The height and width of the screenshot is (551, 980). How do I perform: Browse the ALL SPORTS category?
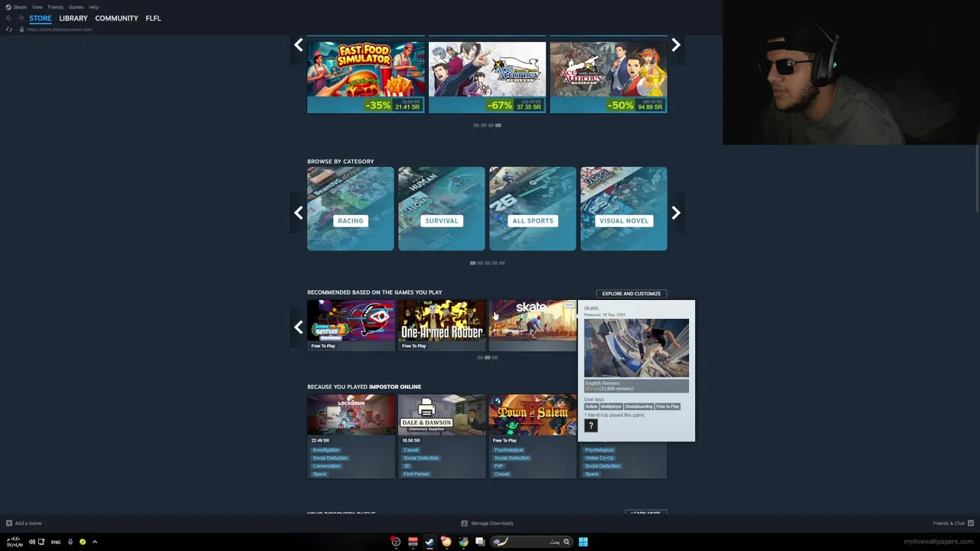(533, 209)
